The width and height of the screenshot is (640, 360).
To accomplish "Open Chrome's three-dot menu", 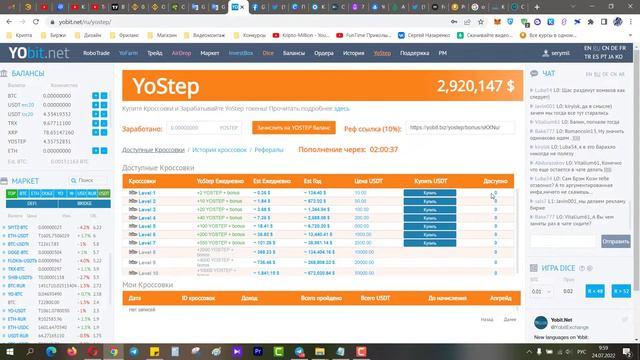I will pos(631,22).
